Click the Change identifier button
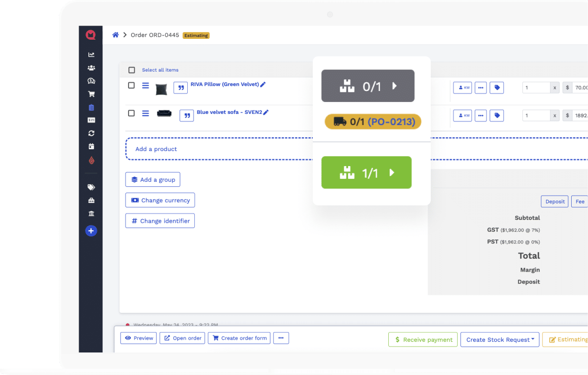This screenshot has width=588, height=375. click(160, 221)
